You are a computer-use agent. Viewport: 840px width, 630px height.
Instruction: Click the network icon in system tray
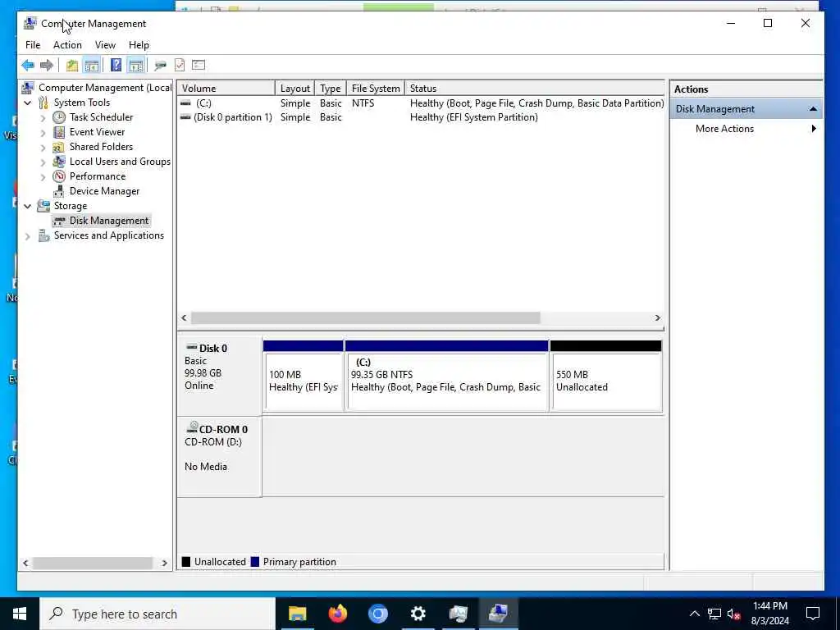[714, 614]
